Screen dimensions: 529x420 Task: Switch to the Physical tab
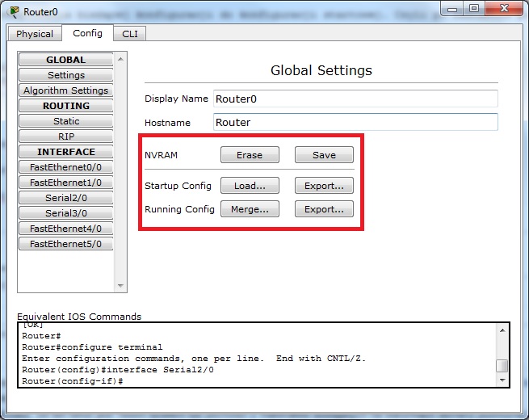click(35, 33)
